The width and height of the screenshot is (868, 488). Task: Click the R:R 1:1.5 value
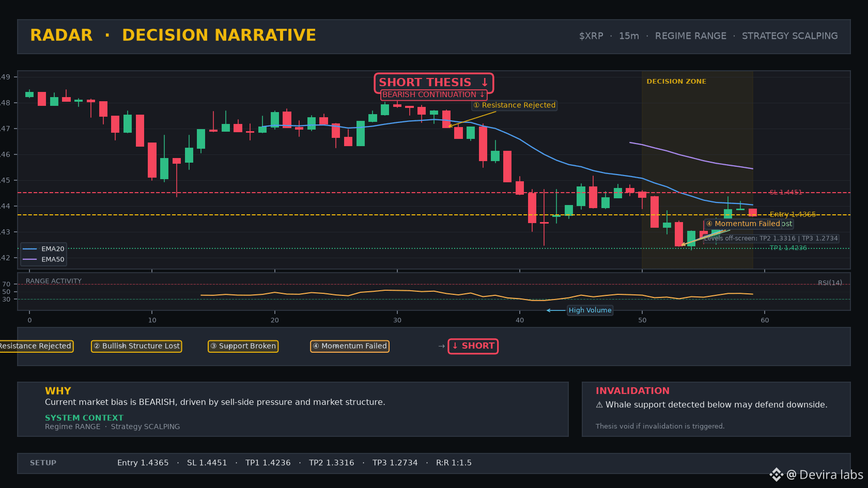coord(454,463)
